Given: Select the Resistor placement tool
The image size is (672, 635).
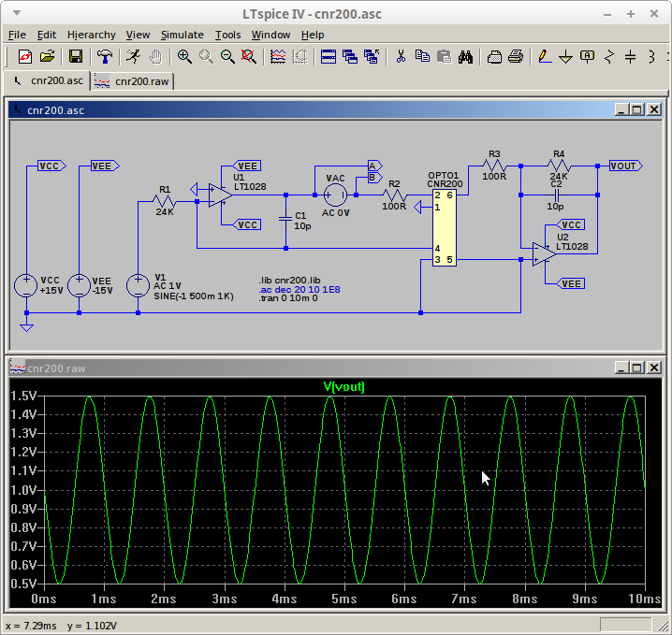Looking at the screenshot, I should pyautogui.click(x=609, y=56).
